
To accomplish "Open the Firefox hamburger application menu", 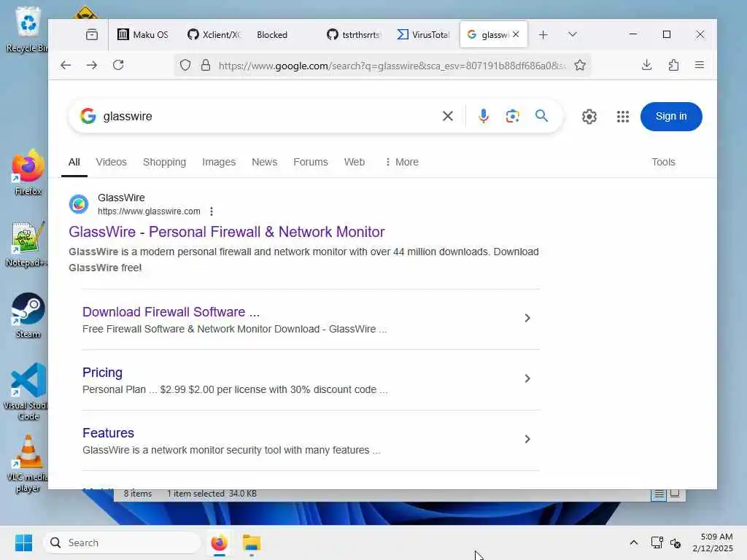I will coord(700,65).
